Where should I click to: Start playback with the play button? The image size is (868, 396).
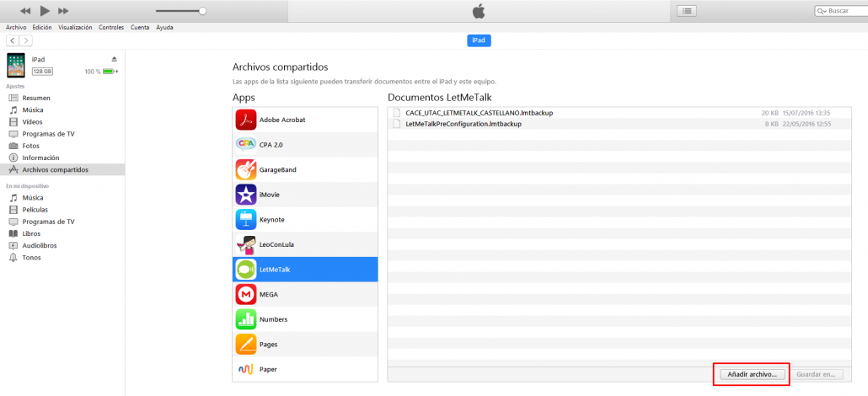[45, 10]
